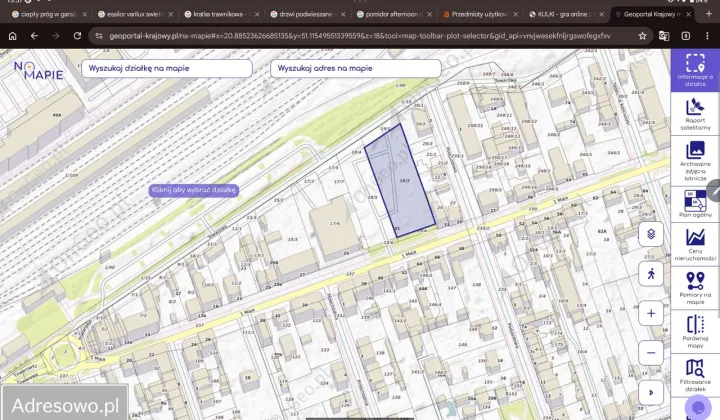This screenshot has width=720, height=420.
Task: Open Informacje o działce tool
Action: (x=695, y=70)
